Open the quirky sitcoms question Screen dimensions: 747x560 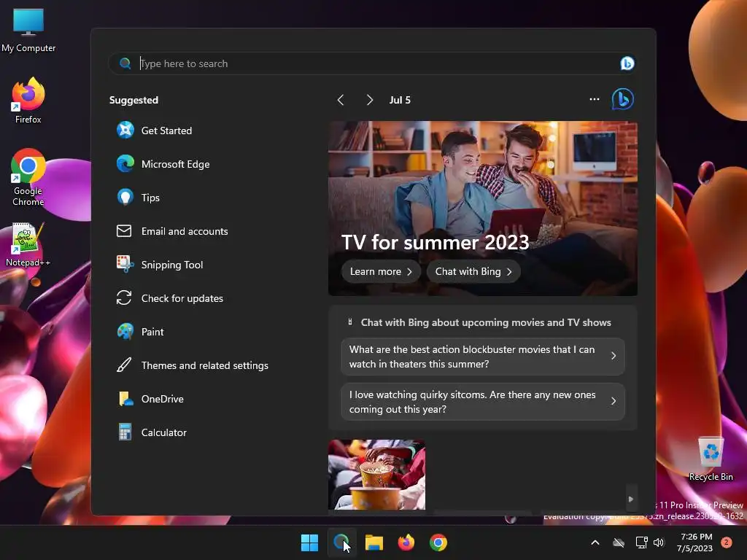pos(483,402)
